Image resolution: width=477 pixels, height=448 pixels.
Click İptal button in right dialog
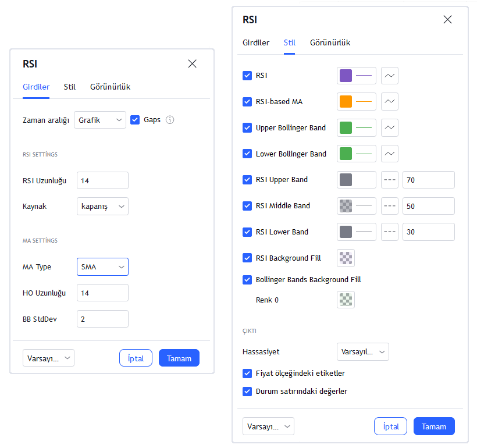tap(390, 426)
